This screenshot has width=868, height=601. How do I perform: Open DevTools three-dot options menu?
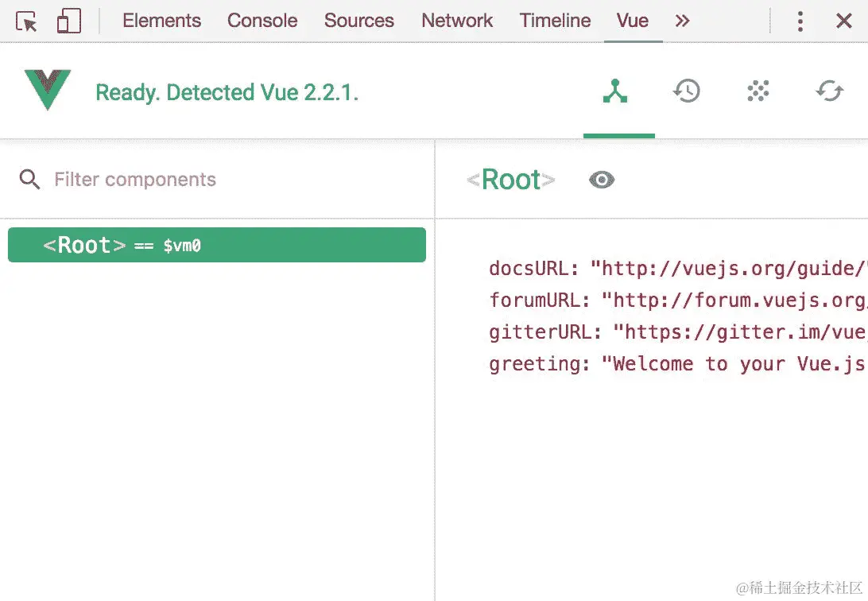[x=800, y=21]
